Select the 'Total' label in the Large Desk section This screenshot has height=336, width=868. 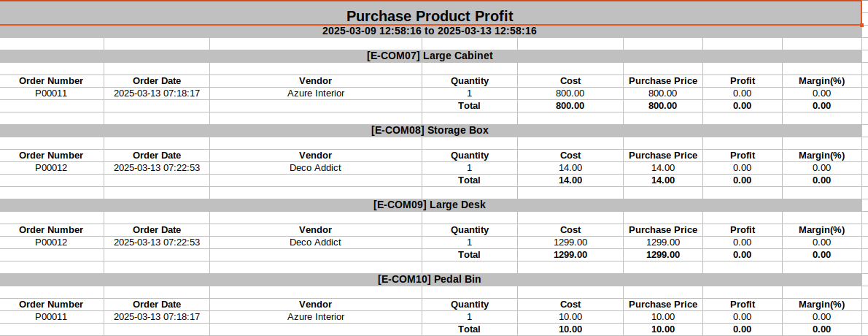469,255
